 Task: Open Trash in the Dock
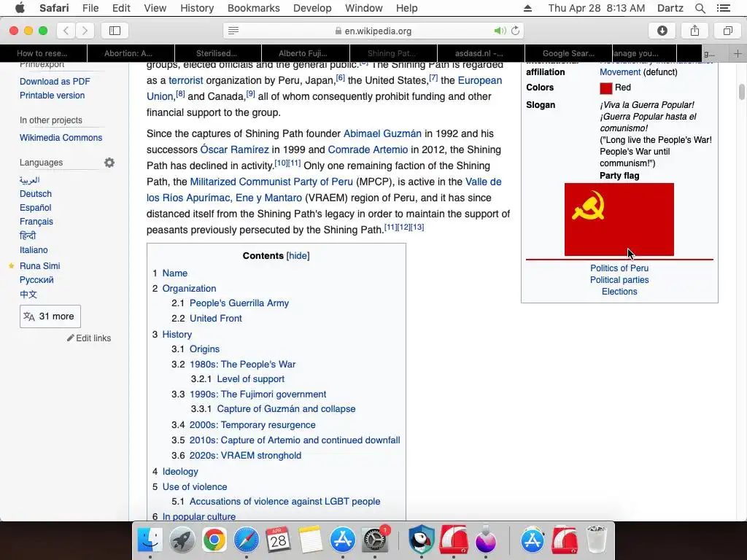pos(596,540)
